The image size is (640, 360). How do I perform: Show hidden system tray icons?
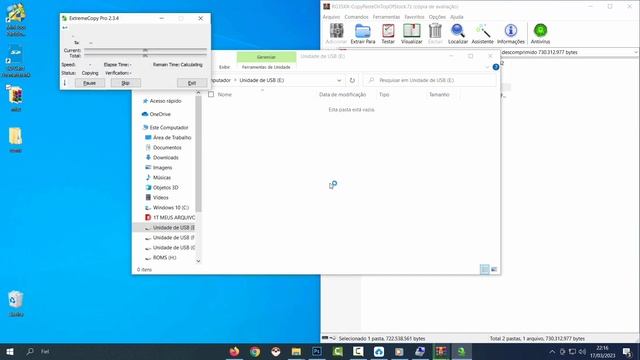click(552, 351)
